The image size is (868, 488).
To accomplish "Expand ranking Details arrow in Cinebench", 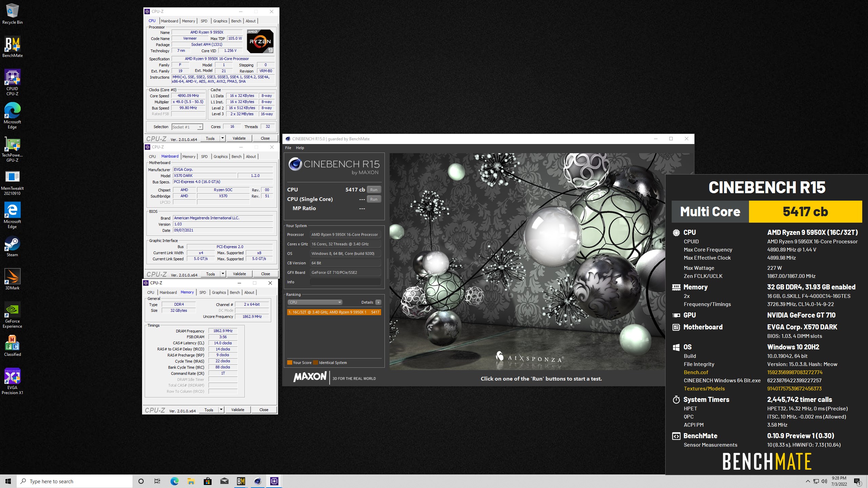I will 378,302.
